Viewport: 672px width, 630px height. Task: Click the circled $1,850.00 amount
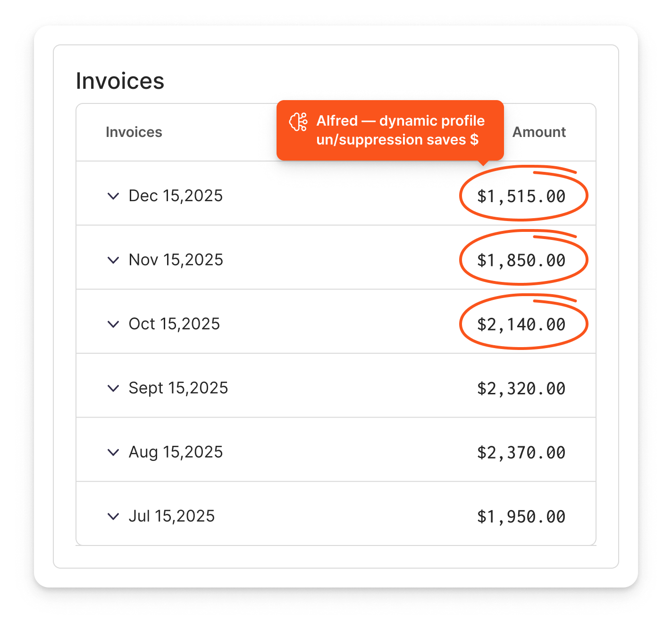(521, 261)
